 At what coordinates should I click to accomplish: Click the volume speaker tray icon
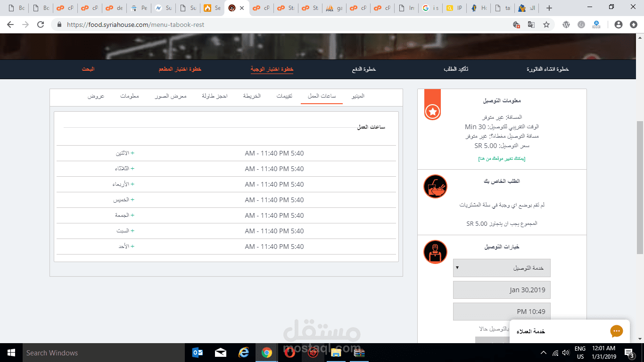click(x=566, y=353)
